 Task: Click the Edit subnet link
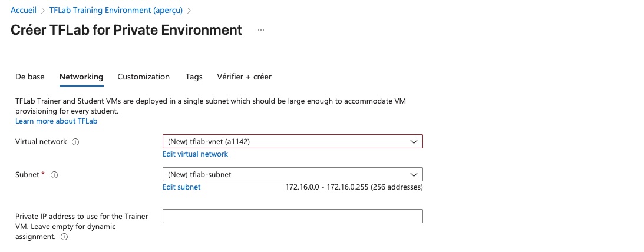pyautogui.click(x=181, y=187)
